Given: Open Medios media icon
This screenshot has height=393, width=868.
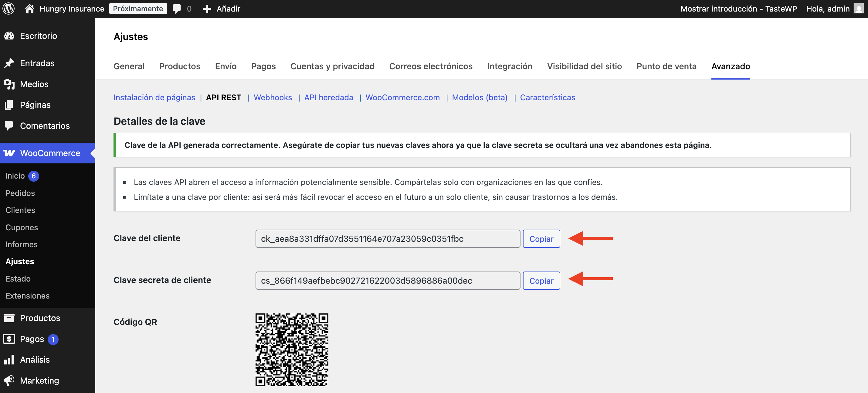Looking at the screenshot, I should coord(9,84).
